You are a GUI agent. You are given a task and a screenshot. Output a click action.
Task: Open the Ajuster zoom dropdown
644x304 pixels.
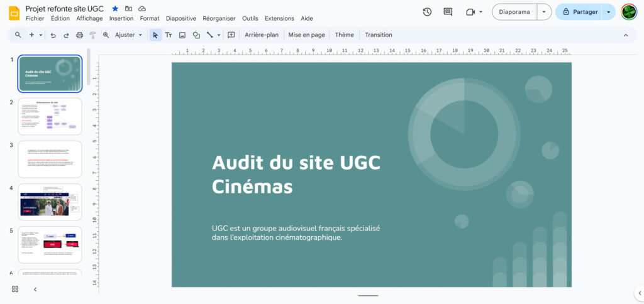click(129, 35)
